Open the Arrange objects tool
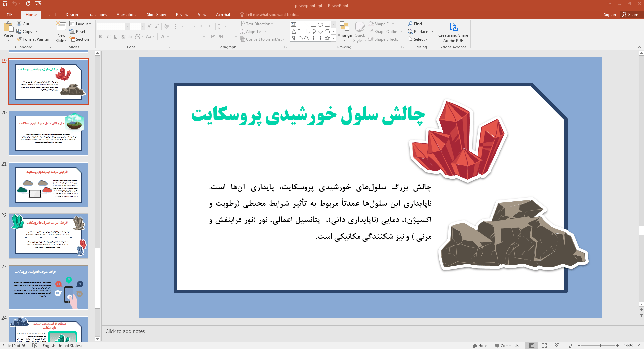Screen dimensions: 644x349 [345, 32]
